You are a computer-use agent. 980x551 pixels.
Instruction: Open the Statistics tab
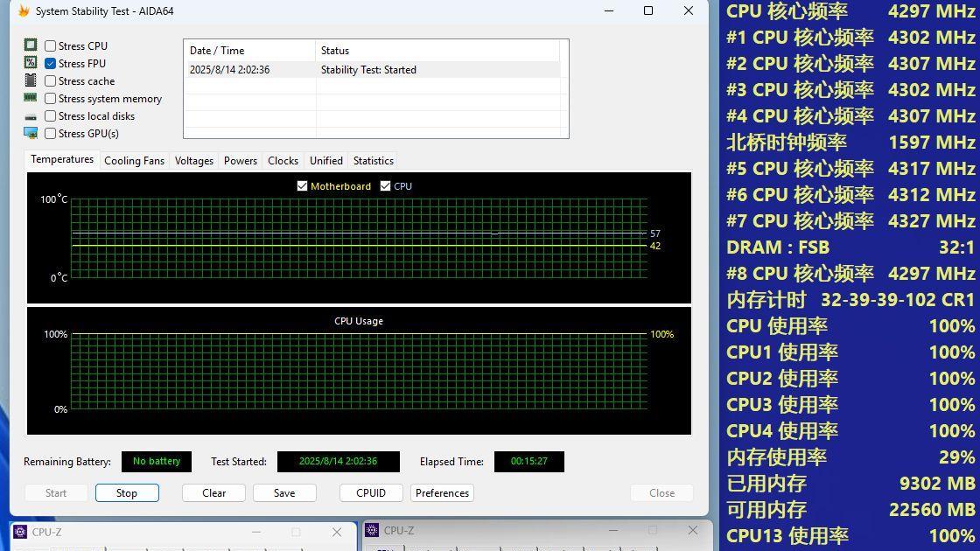[x=373, y=161]
